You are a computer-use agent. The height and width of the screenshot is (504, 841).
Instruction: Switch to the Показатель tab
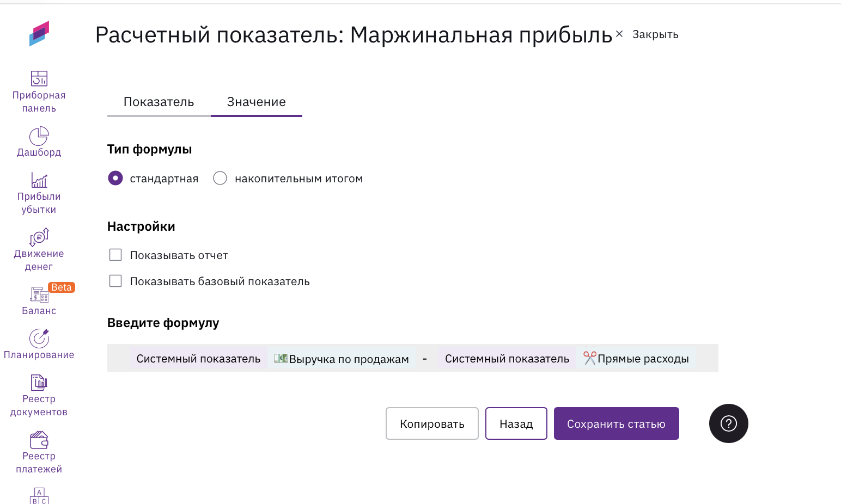[x=159, y=102]
